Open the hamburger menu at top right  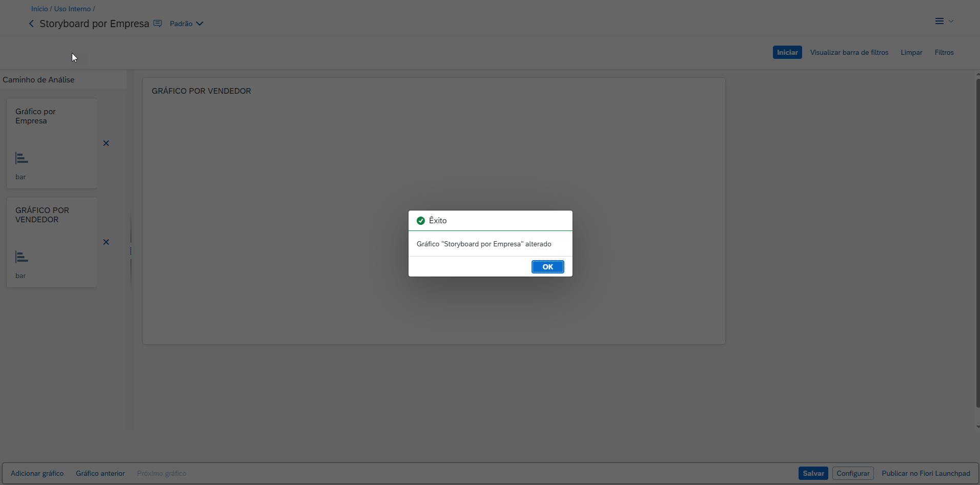(940, 21)
